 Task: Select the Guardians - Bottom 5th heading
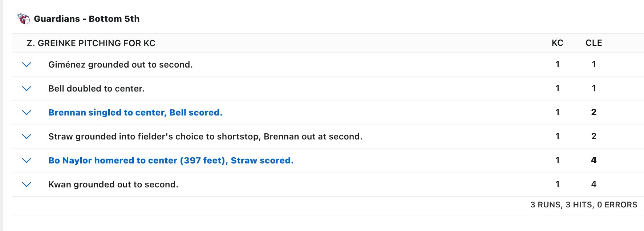[x=86, y=19]
